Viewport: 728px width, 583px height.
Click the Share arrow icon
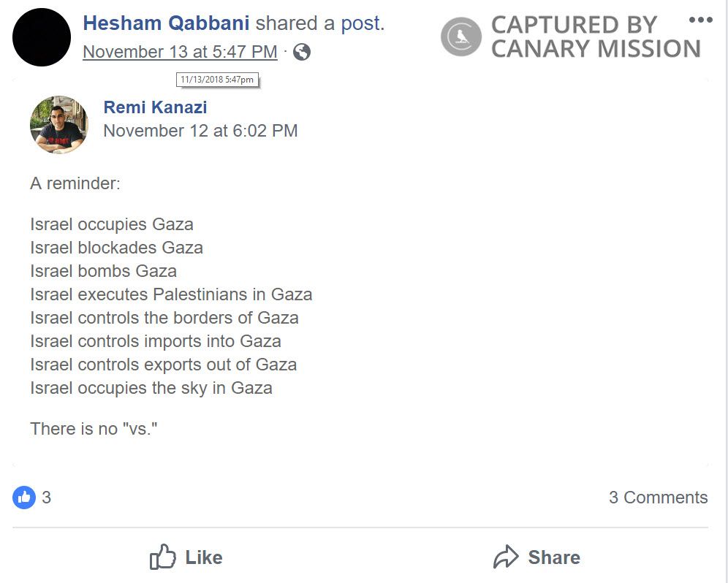pos(505,557)
